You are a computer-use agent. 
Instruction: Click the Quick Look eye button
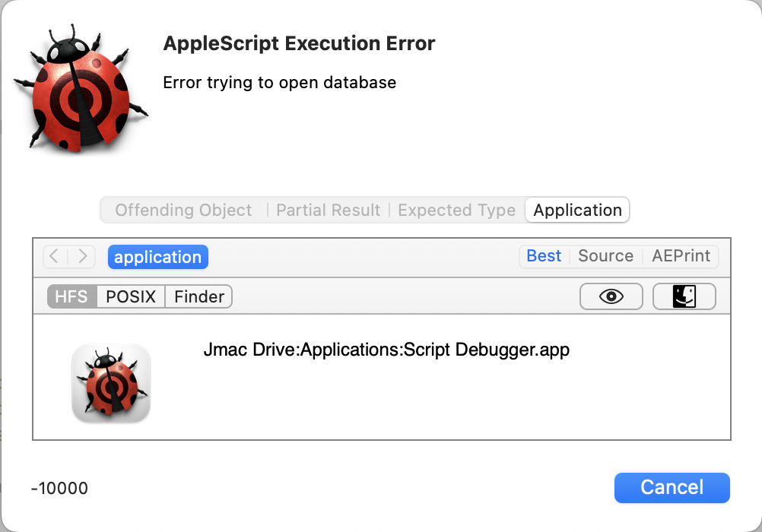point(611,296)
